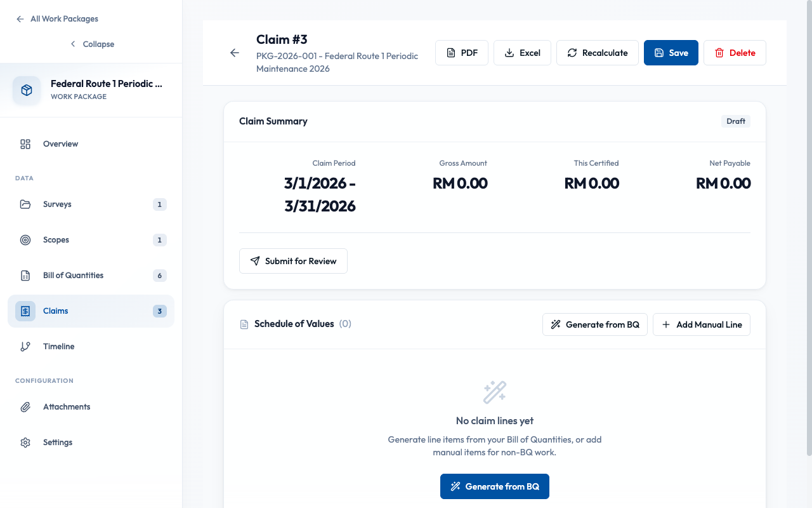This screenshot has height=508, width=812.
Task: Open Bill of Quantities document icon
Action: (x=25, y=275)
